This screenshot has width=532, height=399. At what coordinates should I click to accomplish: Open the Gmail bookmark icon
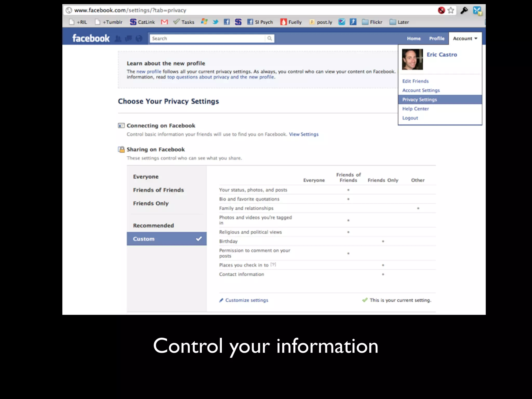tap(164, 22)
